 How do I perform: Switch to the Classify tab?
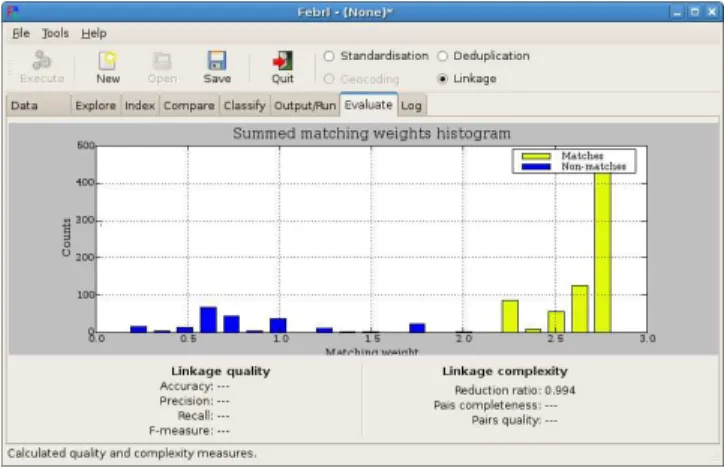click(245, 106)
